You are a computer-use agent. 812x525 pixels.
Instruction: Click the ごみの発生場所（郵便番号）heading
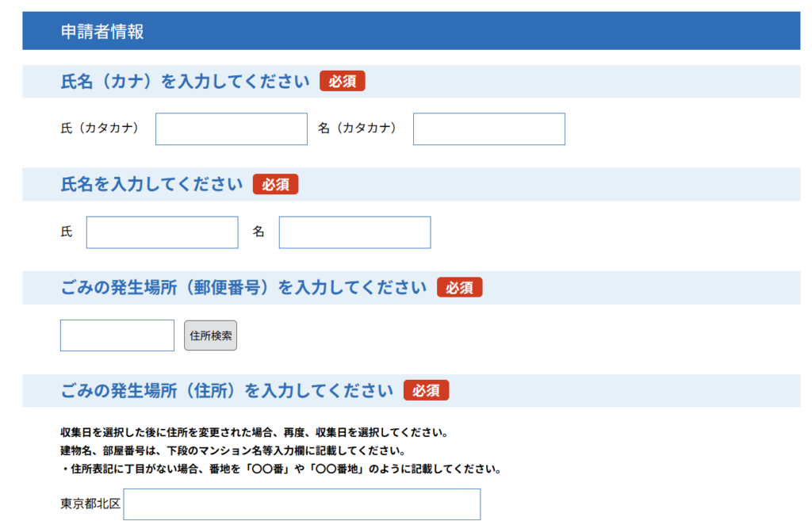pyautogui.click(x=243, y=288)
